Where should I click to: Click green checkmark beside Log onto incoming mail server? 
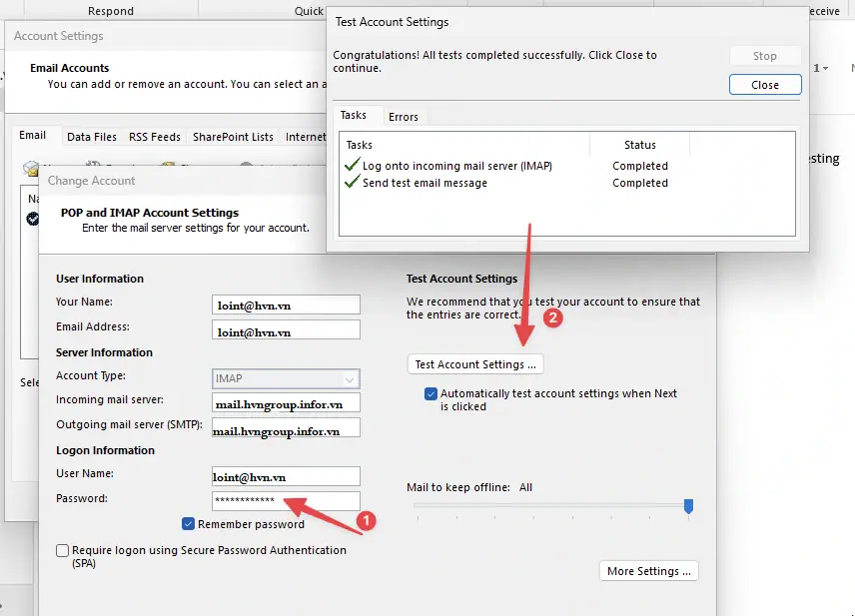pyautogui.click(x=352, y=166)
